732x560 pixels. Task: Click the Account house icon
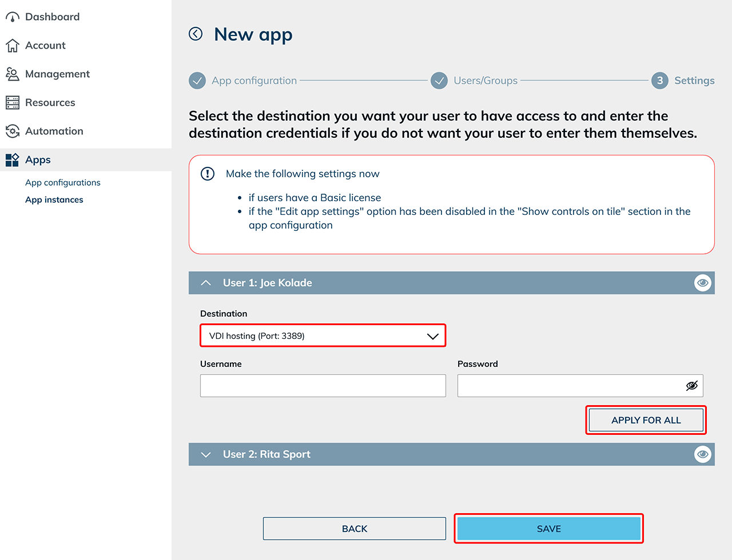tap(12, 46)
